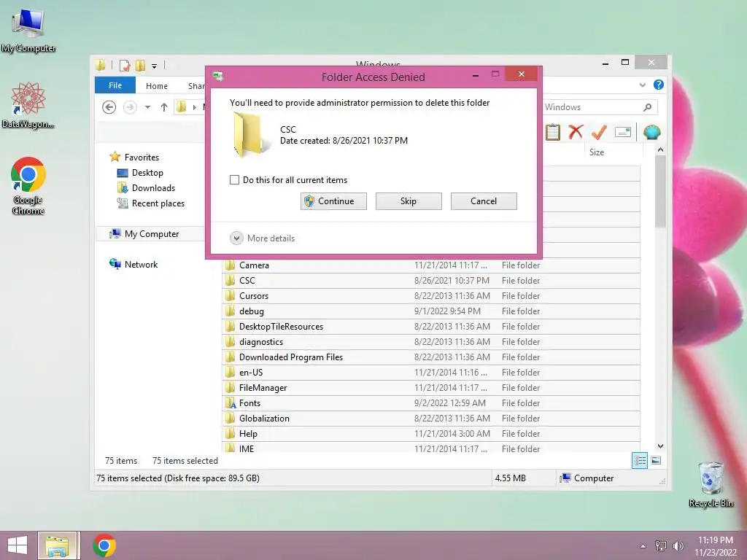Close the Folder Access Denied dialog

pyautogui.click(x=521, y=74)
